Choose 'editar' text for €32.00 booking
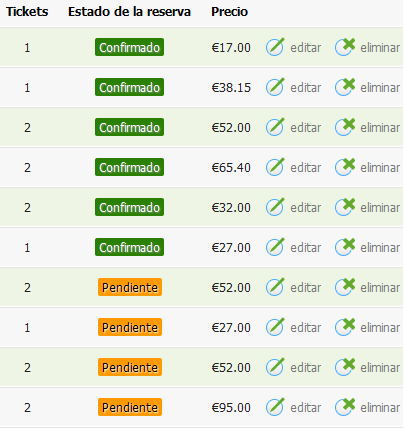This screenshot has width=405, height=429. (305, 208)
